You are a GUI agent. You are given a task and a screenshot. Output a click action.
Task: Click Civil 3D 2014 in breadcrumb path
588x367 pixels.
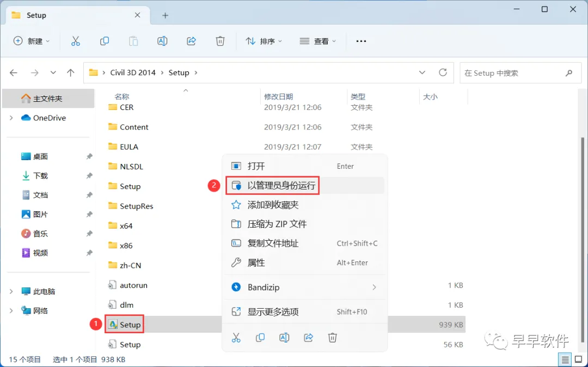click(x=133, y=73)
